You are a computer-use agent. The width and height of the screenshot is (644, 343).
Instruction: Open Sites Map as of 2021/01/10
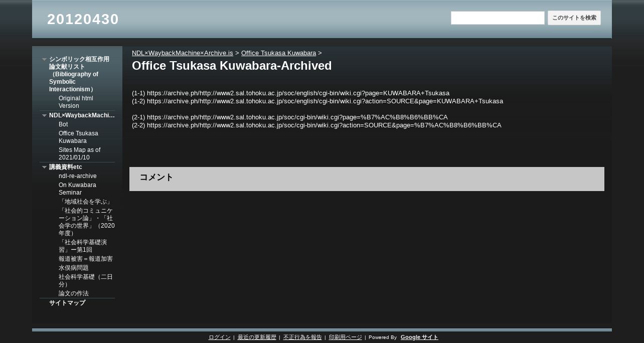coord(79,153)
